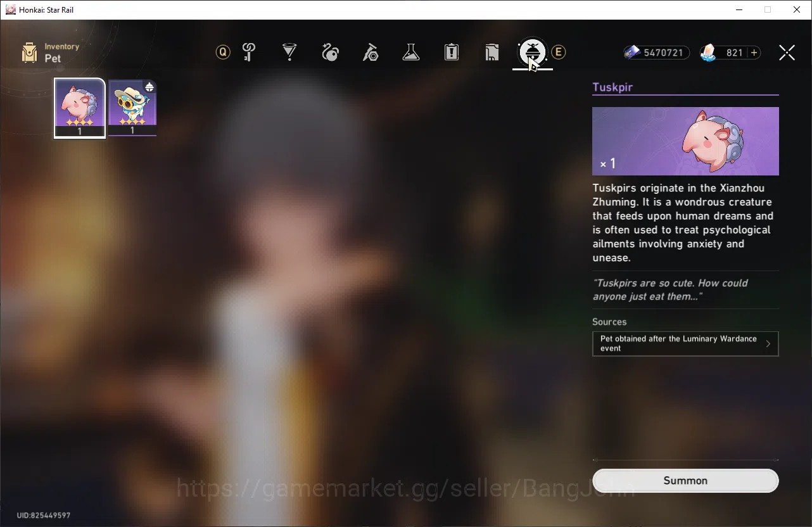Select the sunglasses pet with straw hat

pos(132,108)
